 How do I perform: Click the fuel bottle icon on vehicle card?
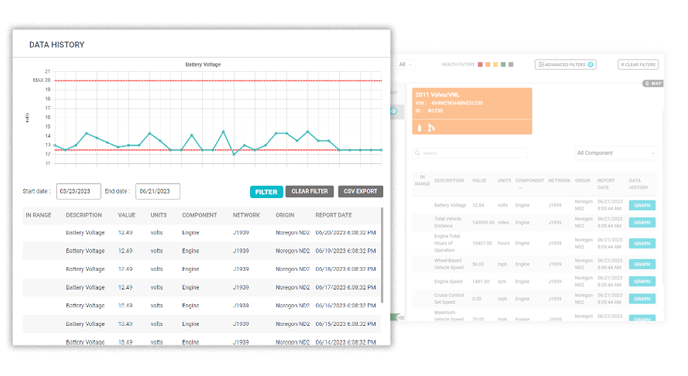pyautogui.click(x=419, y=128)
